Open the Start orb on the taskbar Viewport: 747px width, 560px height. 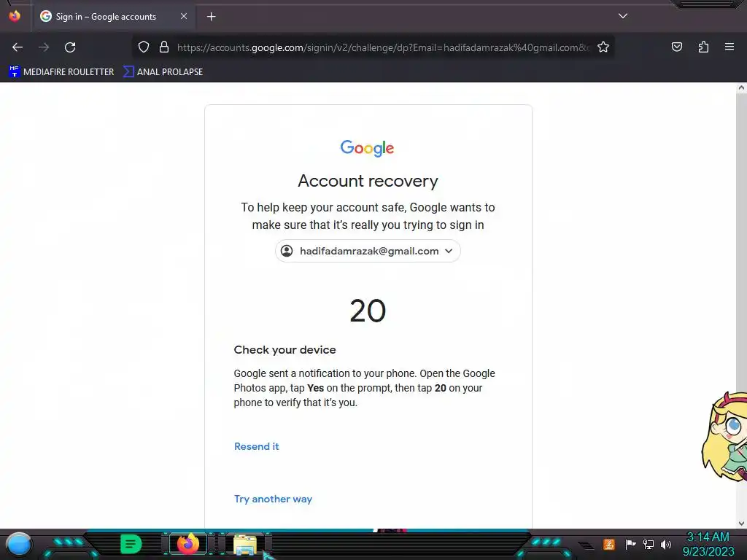pos(19,545)
